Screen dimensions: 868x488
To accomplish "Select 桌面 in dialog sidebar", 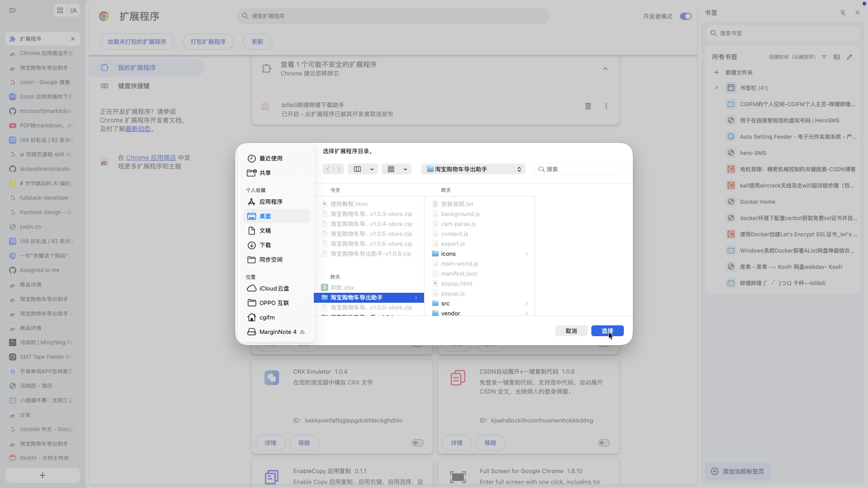I will pyautogui.click(x=276, y=216).
